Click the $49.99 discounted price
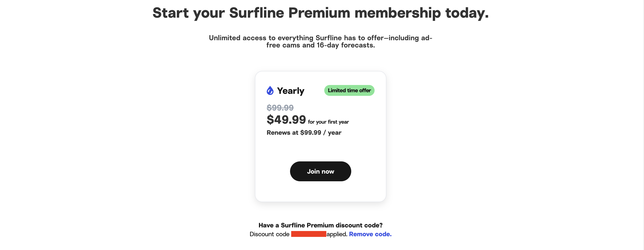Image resolution: width=644 pixels, height=250 pixels. pyautogui.click(x=286, y=120)
